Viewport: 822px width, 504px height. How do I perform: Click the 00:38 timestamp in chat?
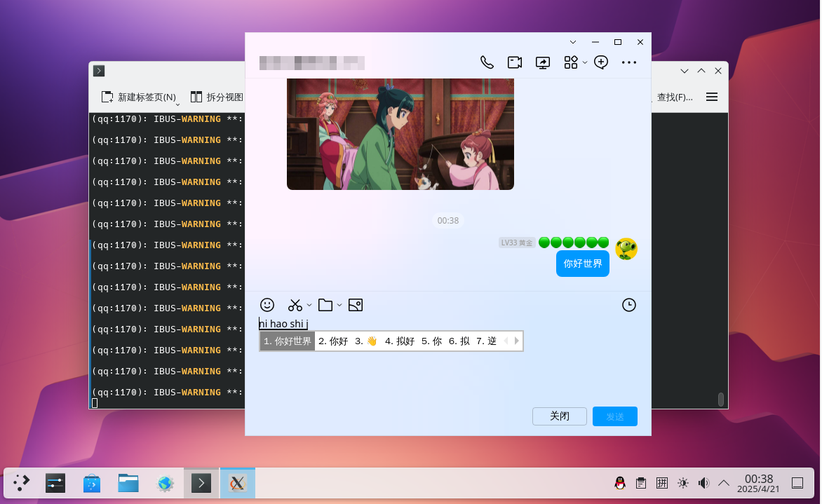(x=448, y=221)
